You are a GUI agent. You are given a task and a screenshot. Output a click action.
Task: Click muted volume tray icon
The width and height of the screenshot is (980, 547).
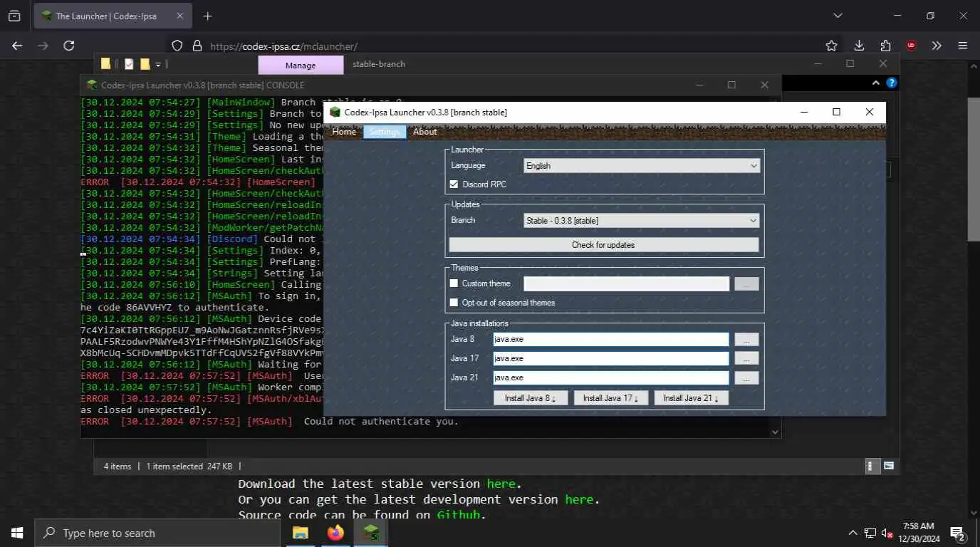887,533
